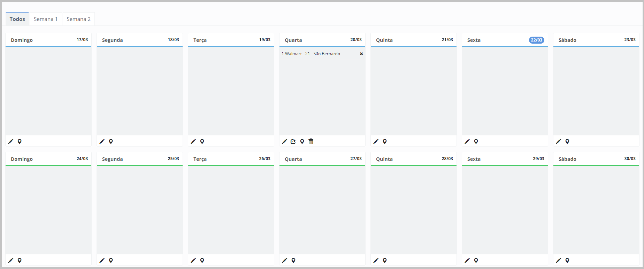This screenshot has height=269, width=644.
Task: Click the map pin icon under Sábado 23/03
Action: (x=567, y=141)
